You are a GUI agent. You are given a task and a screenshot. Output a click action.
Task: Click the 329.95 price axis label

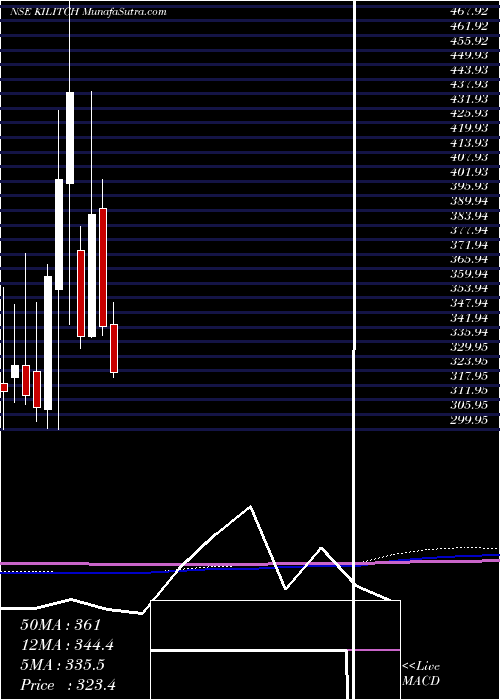(469, 346)
